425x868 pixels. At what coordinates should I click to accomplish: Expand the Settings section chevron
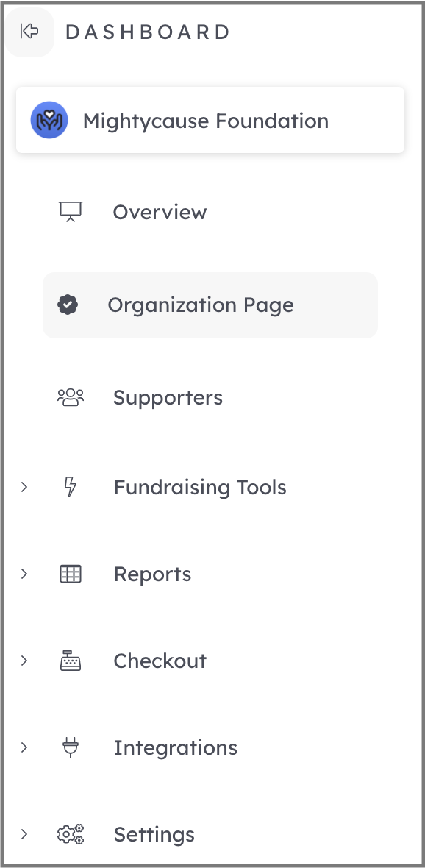[24, 834]
